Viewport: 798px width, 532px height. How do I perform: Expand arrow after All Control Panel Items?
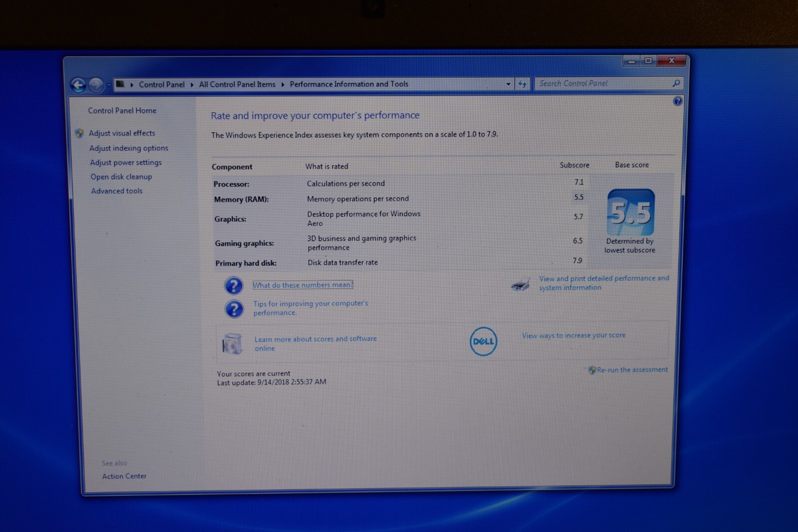[283, 85]
